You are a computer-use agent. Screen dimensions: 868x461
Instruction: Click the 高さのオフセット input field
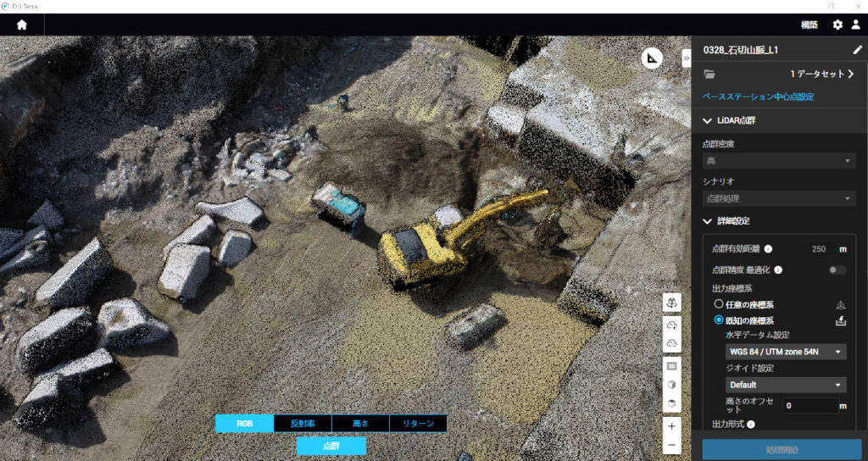coord(809,406)
